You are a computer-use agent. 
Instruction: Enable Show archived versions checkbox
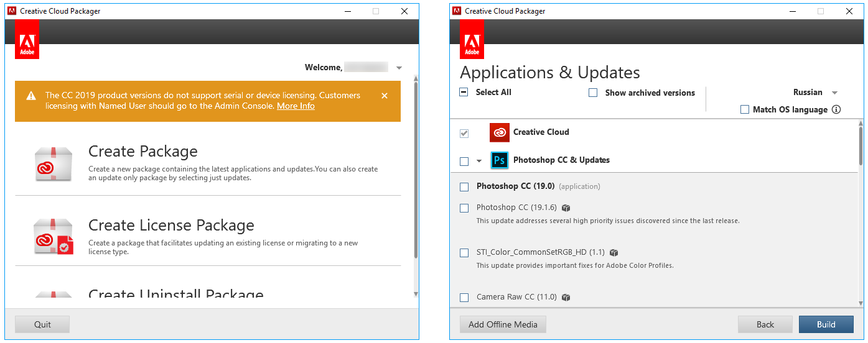tap(593, 93)
